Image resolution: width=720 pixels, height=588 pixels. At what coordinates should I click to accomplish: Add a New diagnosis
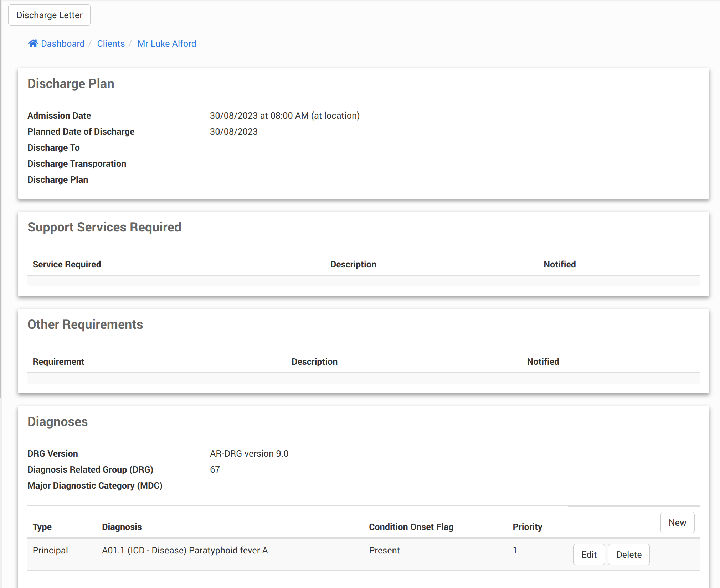(677, 522)
